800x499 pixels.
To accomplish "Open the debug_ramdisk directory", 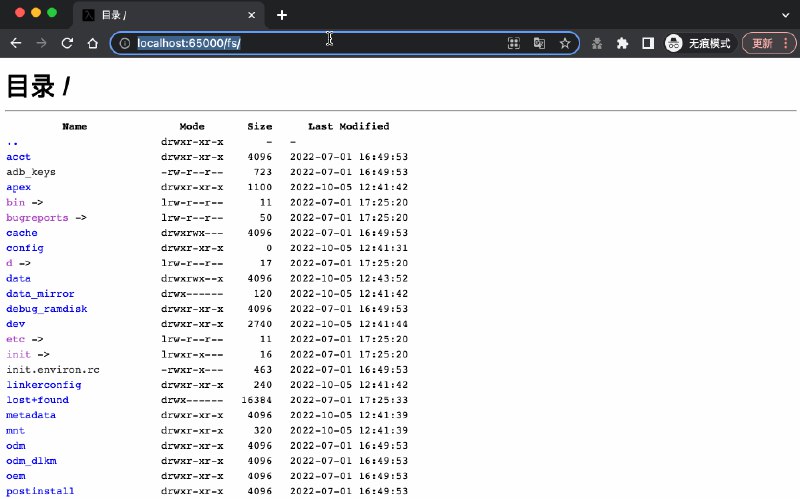I will point(47,309).
